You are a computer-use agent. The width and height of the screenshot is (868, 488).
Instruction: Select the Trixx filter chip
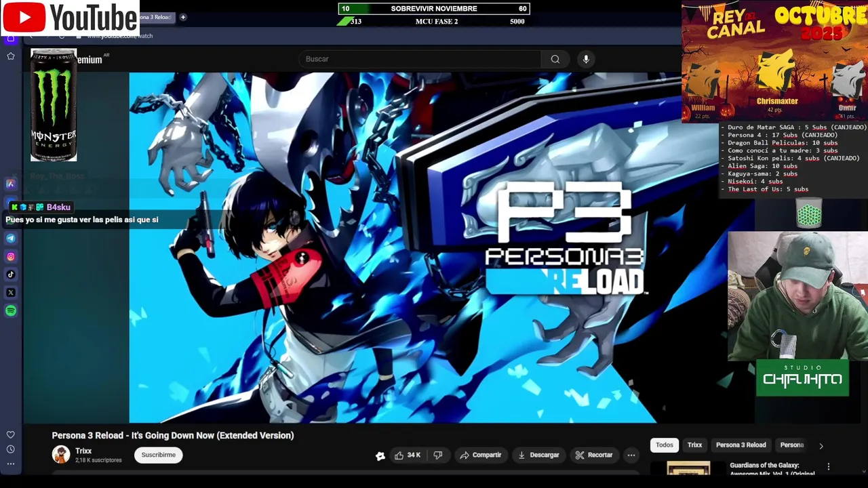coord(694,445)
